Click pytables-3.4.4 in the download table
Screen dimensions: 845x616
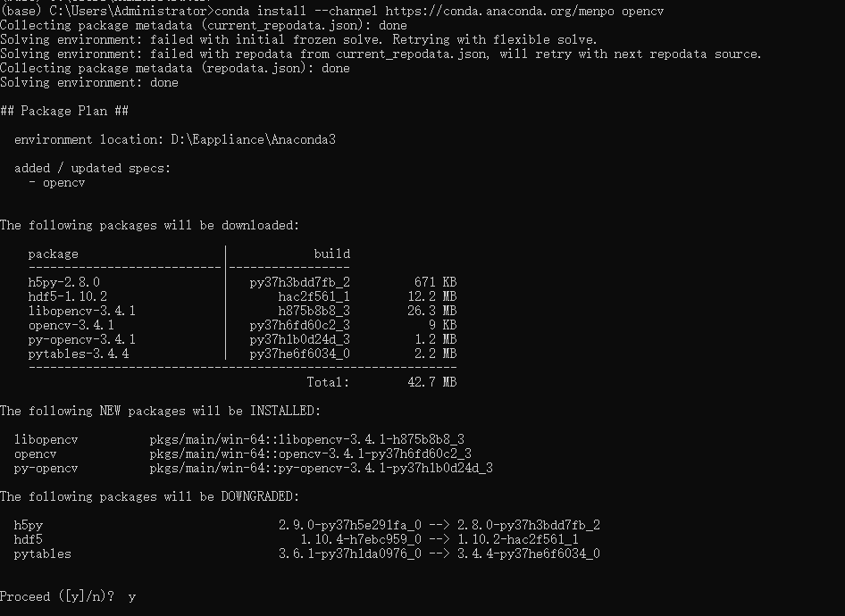(x=78, y=354)
